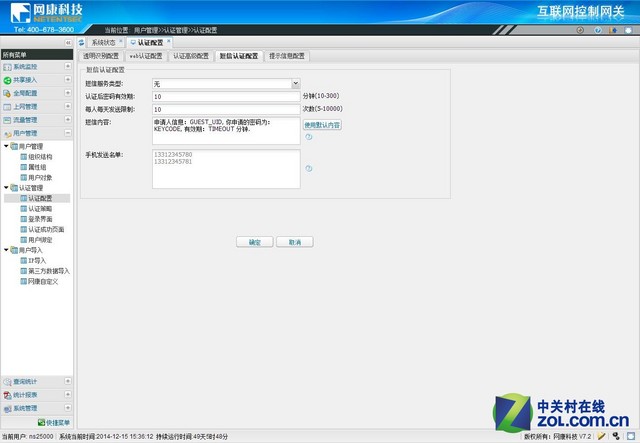Click the round brown header toolbar icon
640x443 pixels.
click(580, 30)
